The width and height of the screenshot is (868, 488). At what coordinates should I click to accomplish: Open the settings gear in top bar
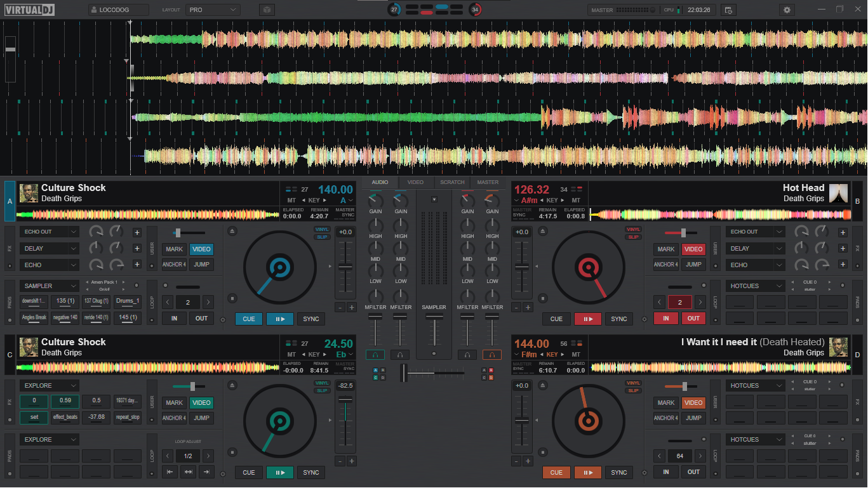pos(787,10)
